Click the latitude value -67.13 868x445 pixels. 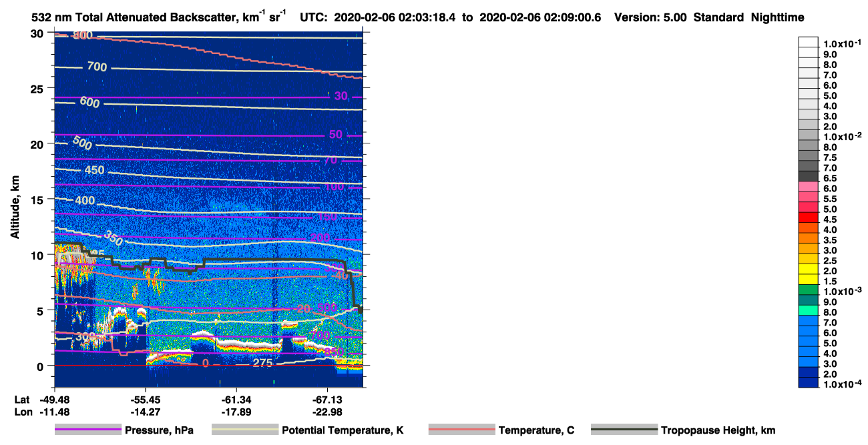point(327,399)
